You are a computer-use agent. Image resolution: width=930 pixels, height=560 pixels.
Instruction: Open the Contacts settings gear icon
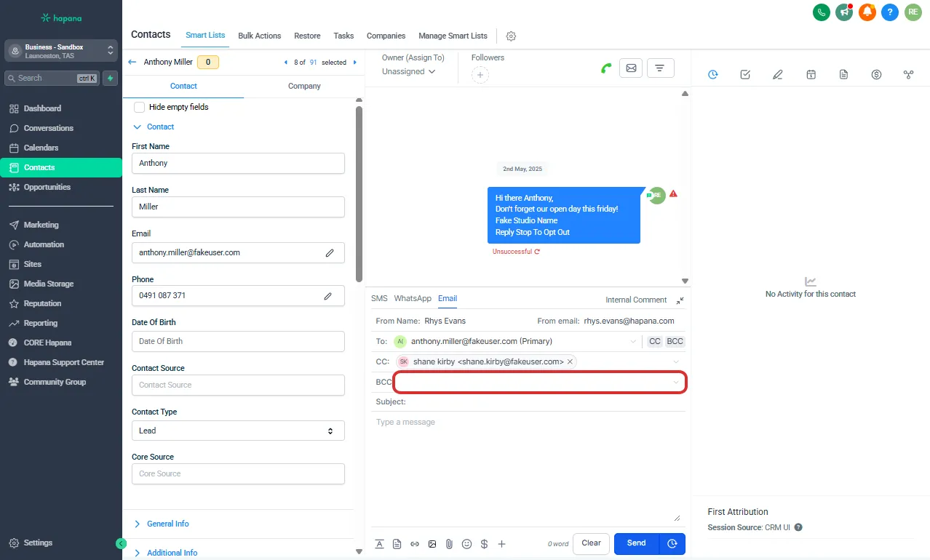point(511,36)
